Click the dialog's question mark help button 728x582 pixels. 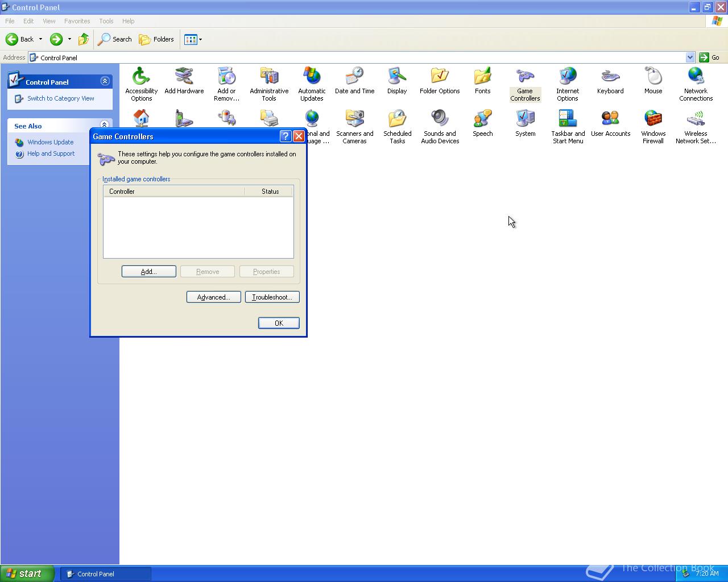286,136
